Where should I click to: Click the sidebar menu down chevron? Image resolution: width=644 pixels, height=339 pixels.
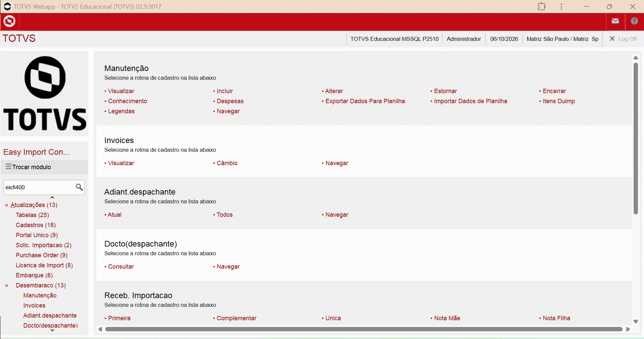52,330
